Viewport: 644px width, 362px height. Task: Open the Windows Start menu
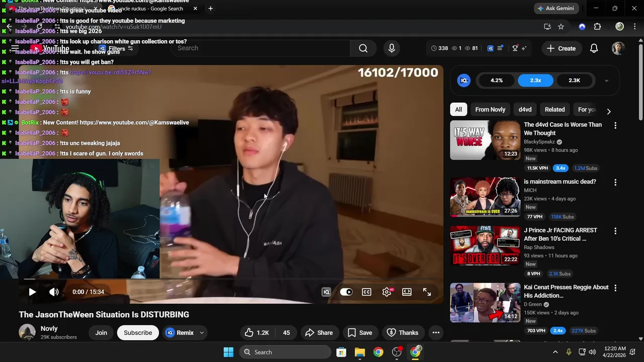pyautogui.click(x=228, y=352)
